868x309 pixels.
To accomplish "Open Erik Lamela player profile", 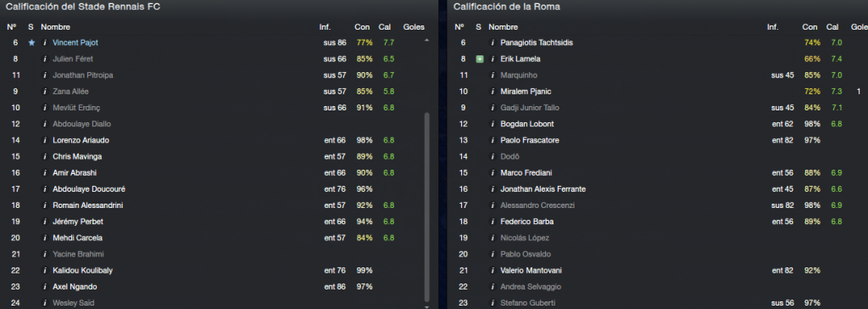I will coord(520,59).
